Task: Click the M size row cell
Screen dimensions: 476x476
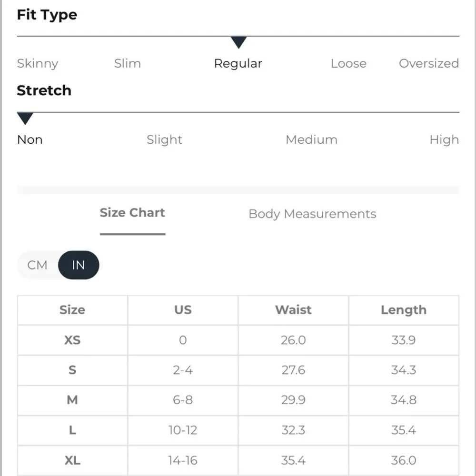Action: point(72,400)
